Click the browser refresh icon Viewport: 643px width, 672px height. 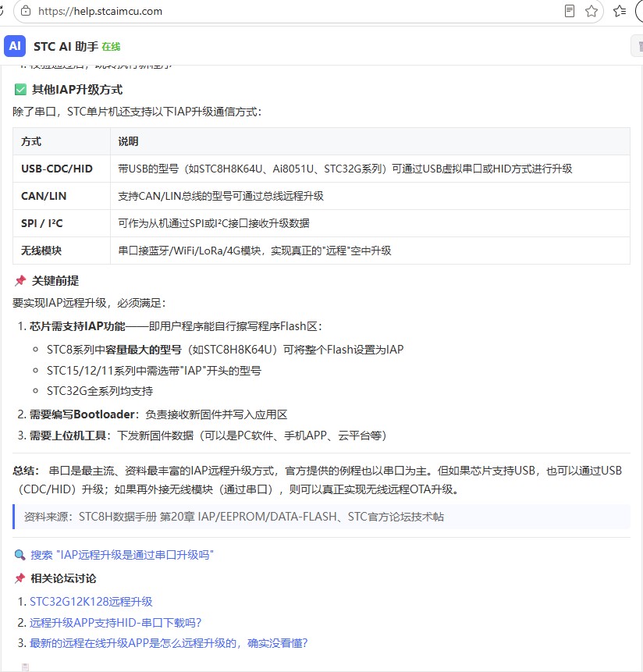pos(2,11)
